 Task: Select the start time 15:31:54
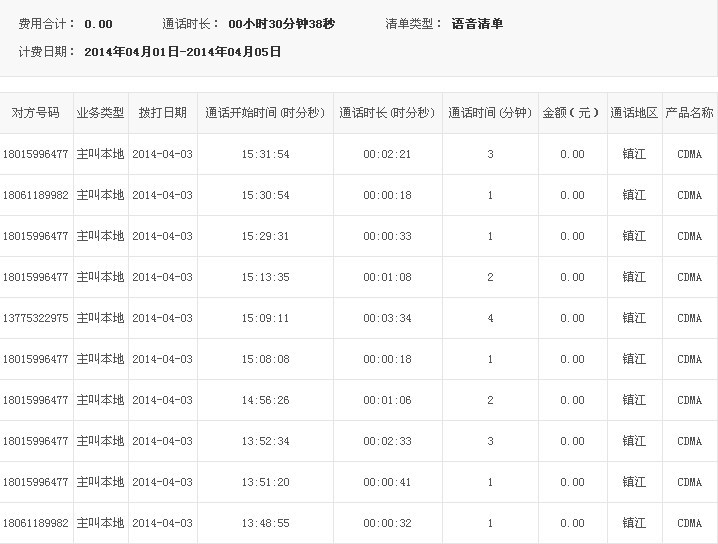[x=266, y=154]
